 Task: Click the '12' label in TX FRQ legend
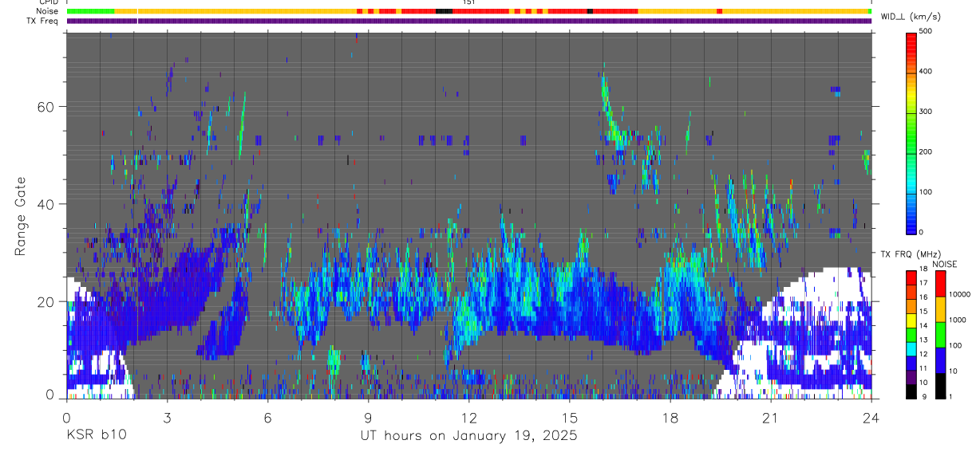(923, 354)
